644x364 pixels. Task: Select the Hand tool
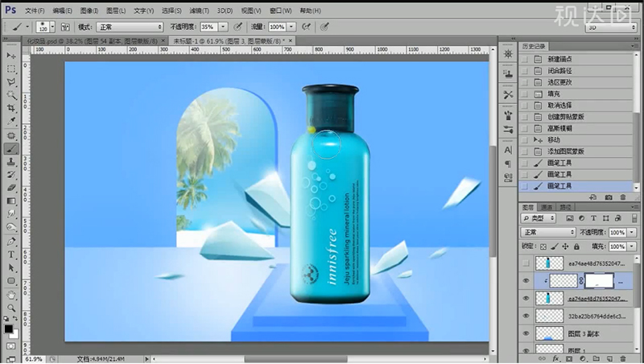pos(11,295)
